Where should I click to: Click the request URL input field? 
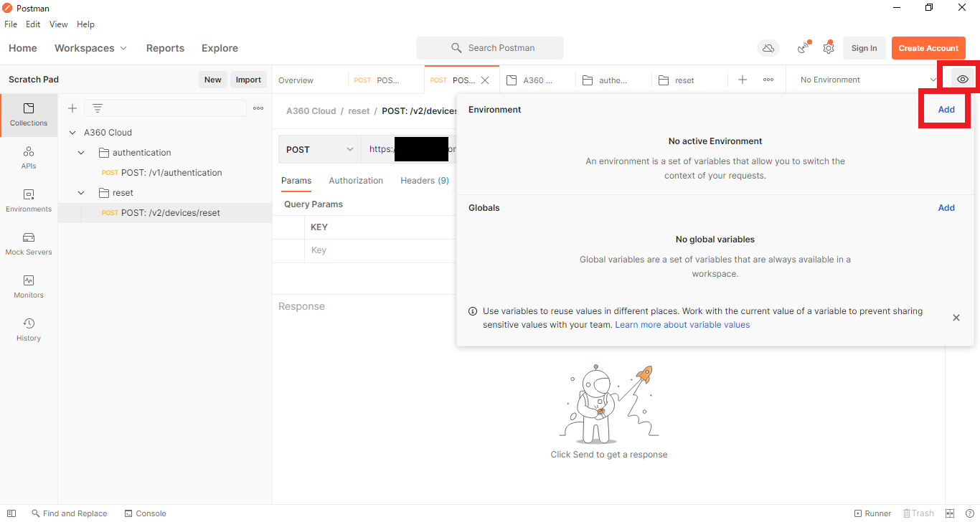[x=409, y=150]
